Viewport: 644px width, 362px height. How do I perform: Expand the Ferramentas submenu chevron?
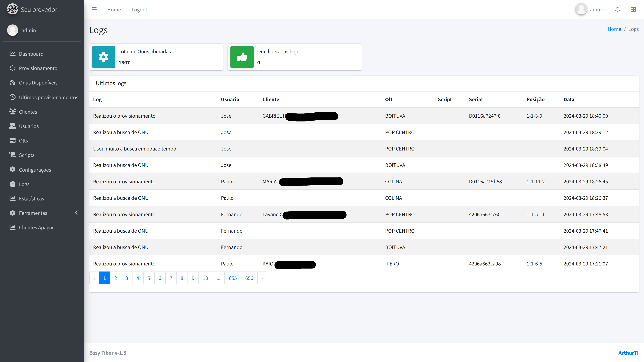click(x=76, y=213)
